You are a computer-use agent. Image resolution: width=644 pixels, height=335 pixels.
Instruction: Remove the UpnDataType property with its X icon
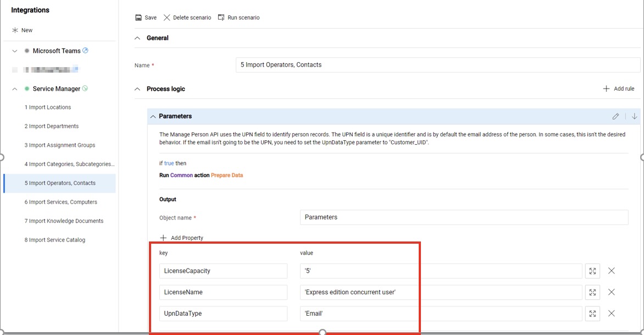tap(612, 314)
